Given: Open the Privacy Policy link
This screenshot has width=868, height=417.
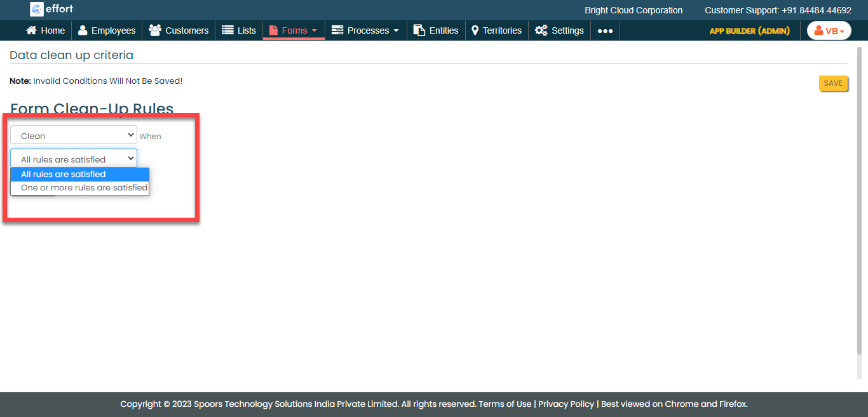Looking at the screenshot, I should [x=566, y=404].
